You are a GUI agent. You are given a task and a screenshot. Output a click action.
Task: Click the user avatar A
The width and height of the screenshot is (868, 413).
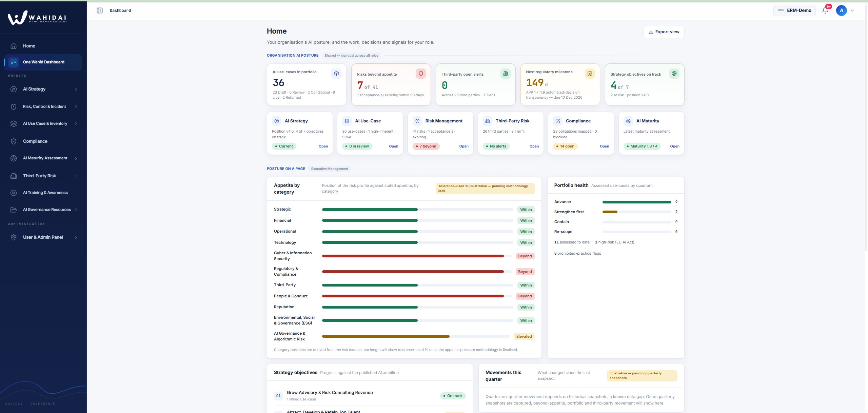[842, 11]
